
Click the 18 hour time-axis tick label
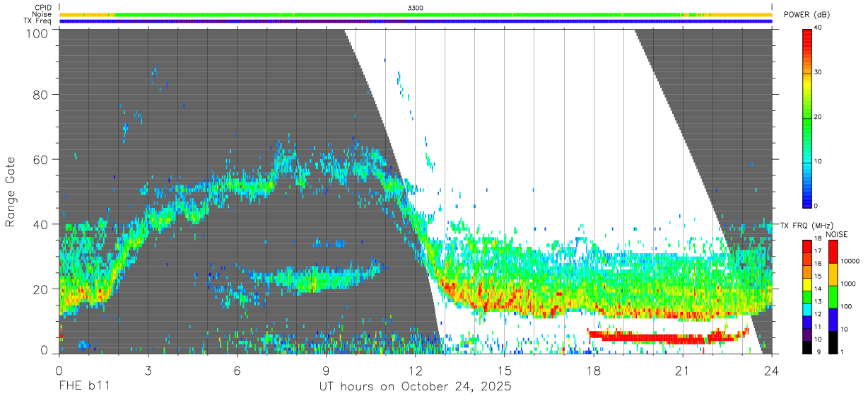click(x=594, y=370)
